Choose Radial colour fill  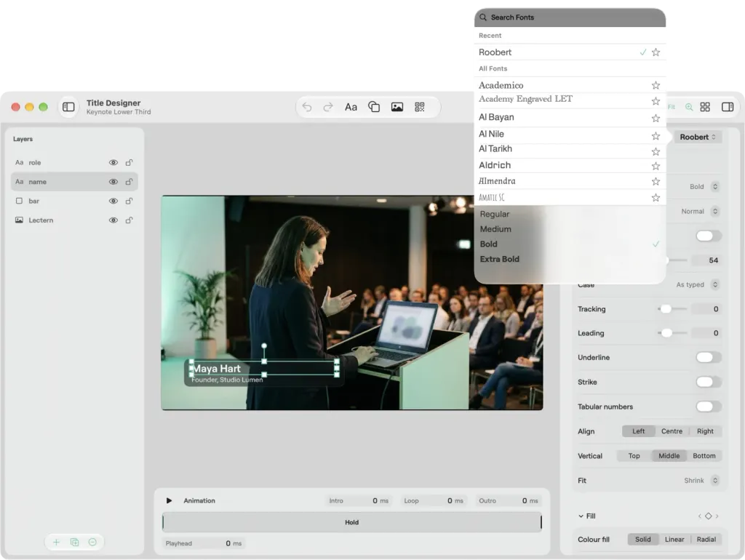point(706,540)
